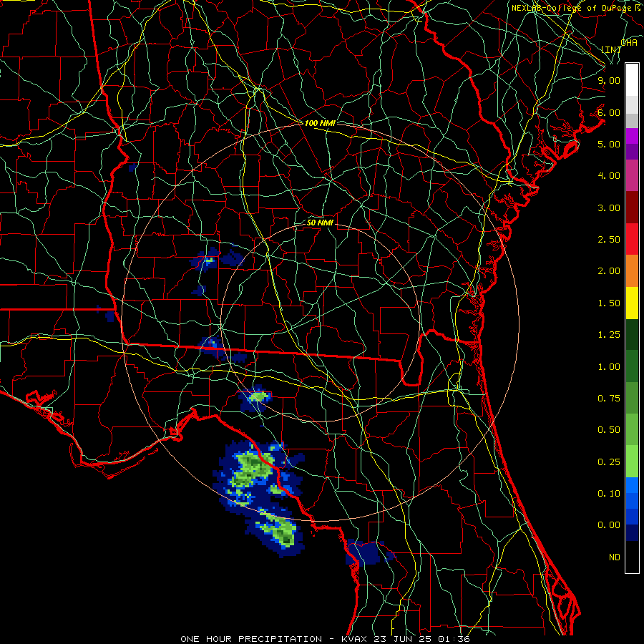644x644 pixels.
Task: Click the ND legend label
Action: tap(615, 557)
